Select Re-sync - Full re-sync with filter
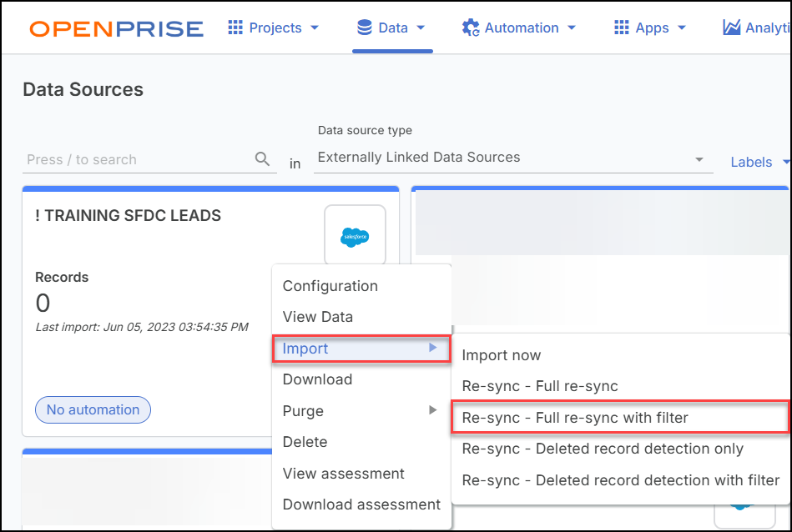This screenshot has height=532, width=792. (x=620, y=418)
